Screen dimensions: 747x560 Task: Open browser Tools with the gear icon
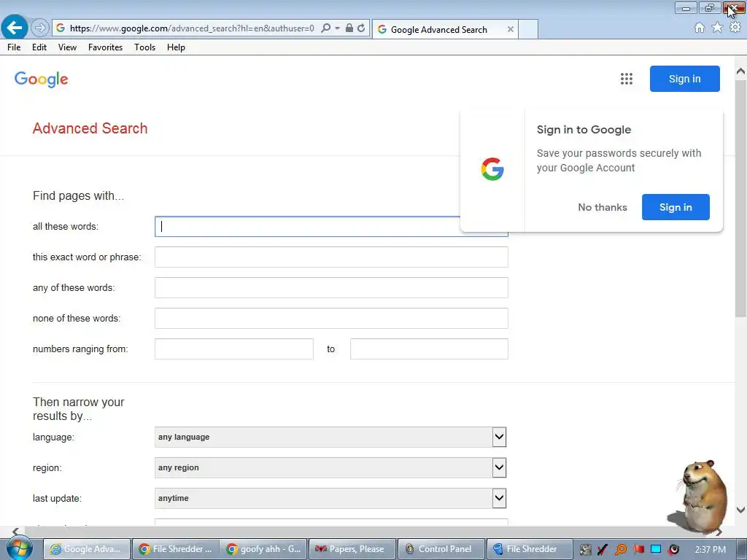pyautogui.click(x=735, y=28)
